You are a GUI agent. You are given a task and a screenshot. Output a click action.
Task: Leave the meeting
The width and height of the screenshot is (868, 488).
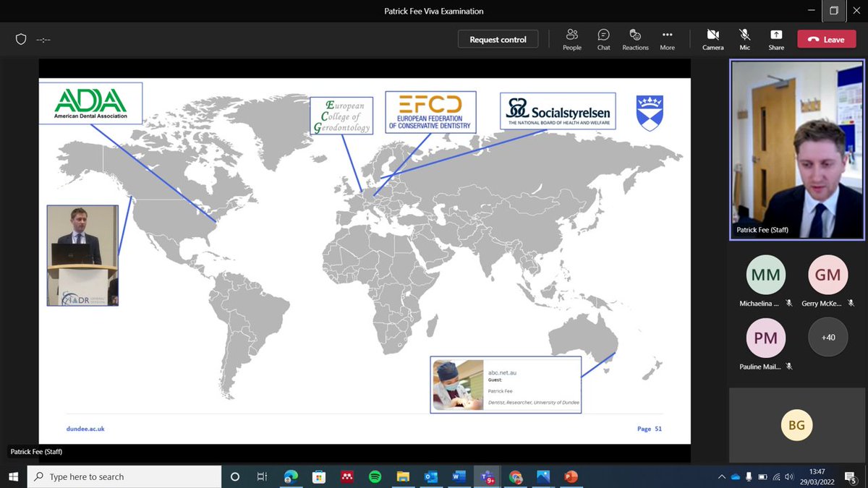click(826, 40)
